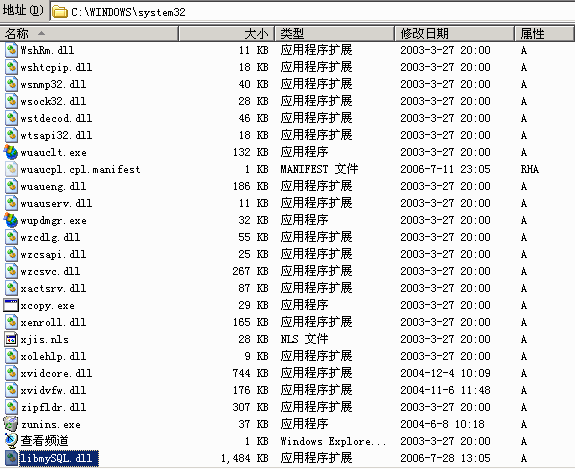Select the file xvidcore.dll

56,373
